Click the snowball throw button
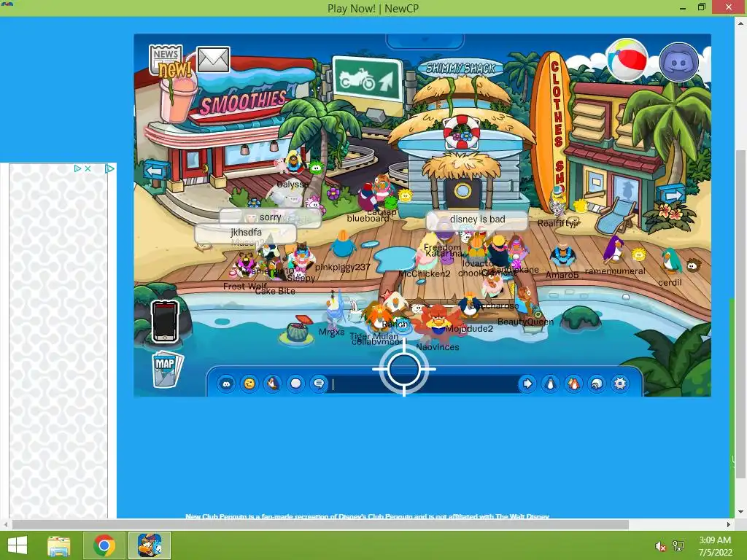Image resolution: width=747 pixels, height=560 pixels. coord(296,384)
